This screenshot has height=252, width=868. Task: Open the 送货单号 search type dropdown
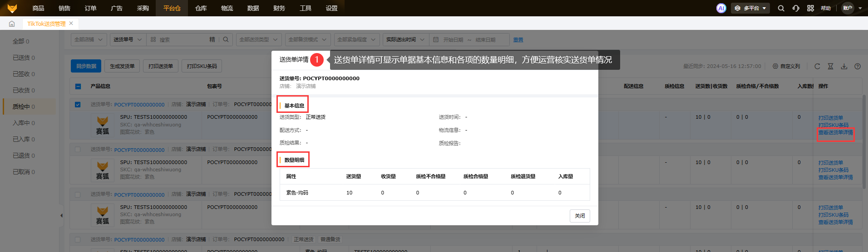128,40
